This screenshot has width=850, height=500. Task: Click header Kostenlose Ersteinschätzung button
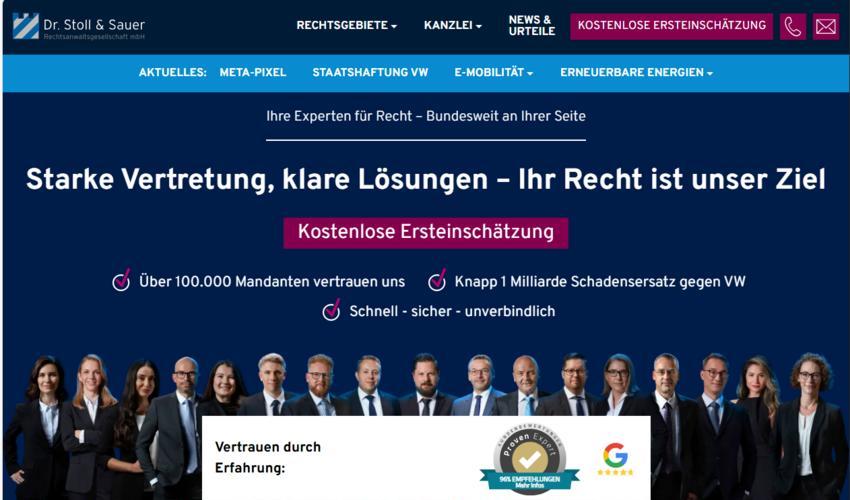(x=672, y=26)
